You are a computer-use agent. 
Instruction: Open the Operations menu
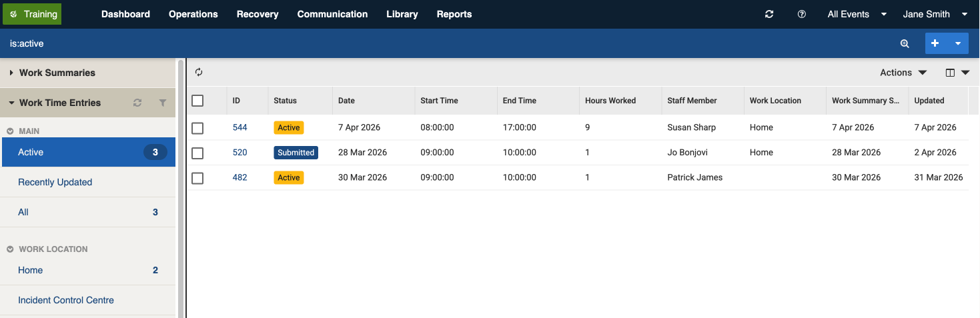(193, 14)
